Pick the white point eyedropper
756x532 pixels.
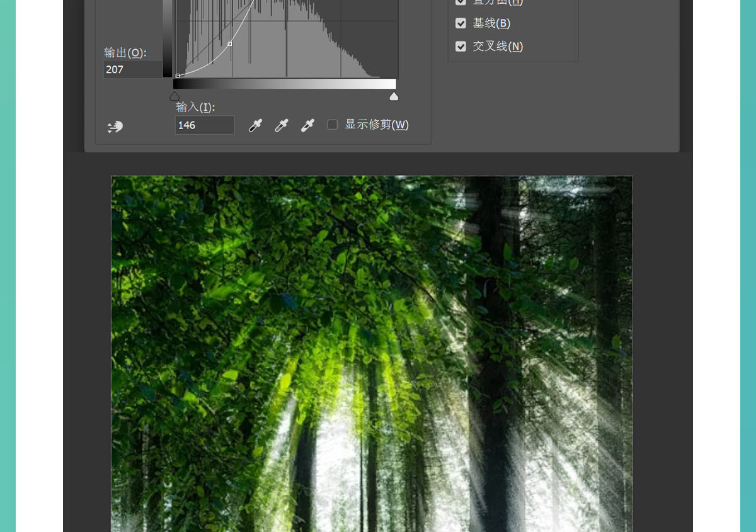pos(307,125)
